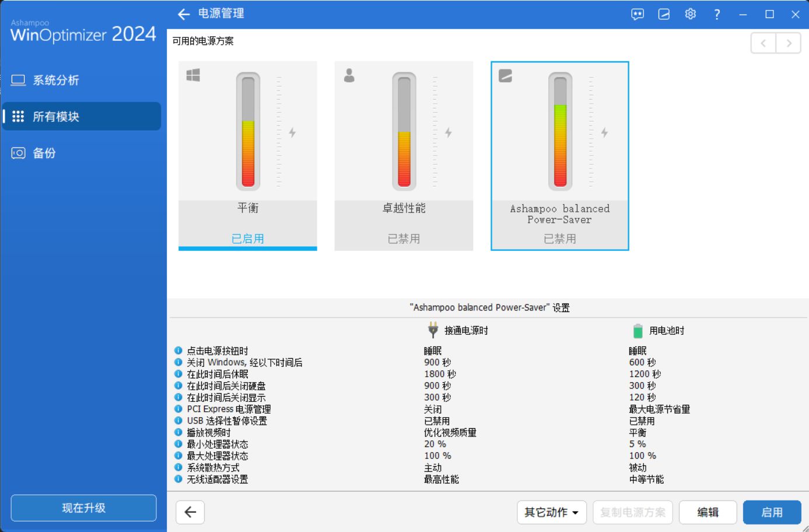The image size is (809, 532).
Task: Click info icon next to USB 选择性暂停设置
Action: [178, 421]
